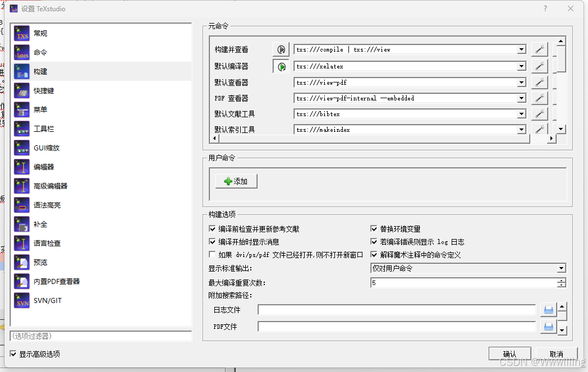Toggle 编译开始时显示消息 checkbox
This screenshot has width=588, height=372.
212,242
